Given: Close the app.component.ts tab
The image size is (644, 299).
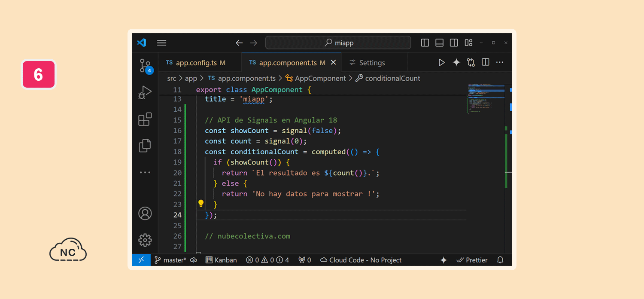Looking at the screenshot, I should (333, 63).
